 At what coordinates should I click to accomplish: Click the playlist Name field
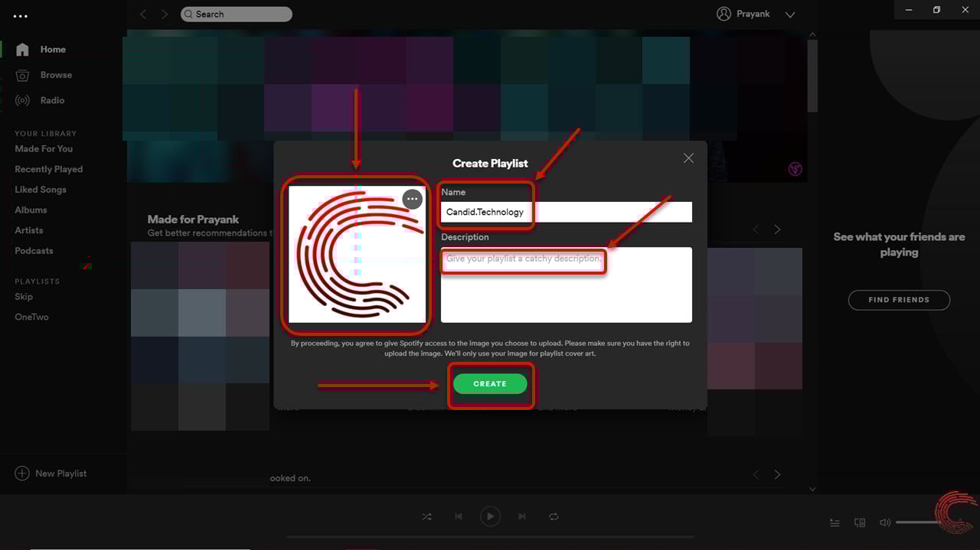tap(567, 212)
